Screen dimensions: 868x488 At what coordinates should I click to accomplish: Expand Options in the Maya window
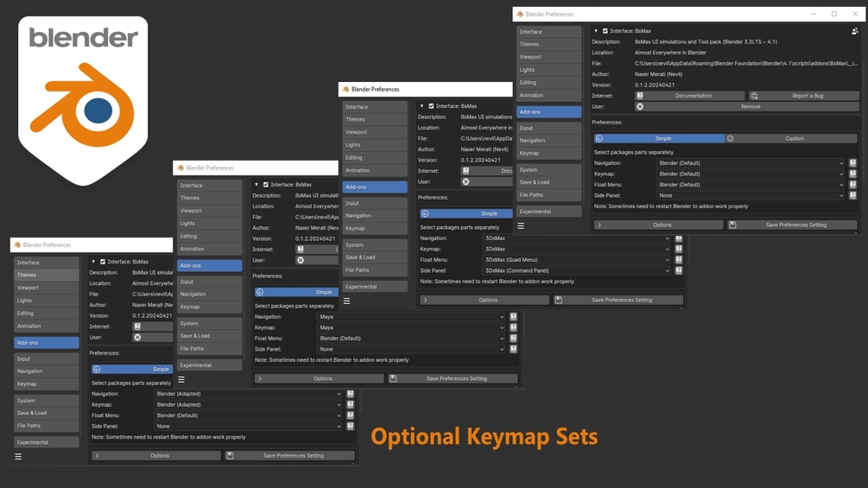pyautogui.click(x=319, y=378)
